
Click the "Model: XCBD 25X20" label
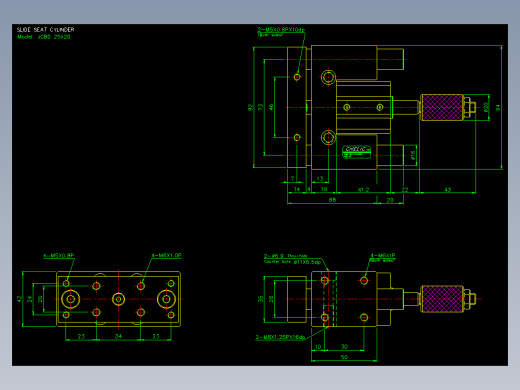pos(44,37)
